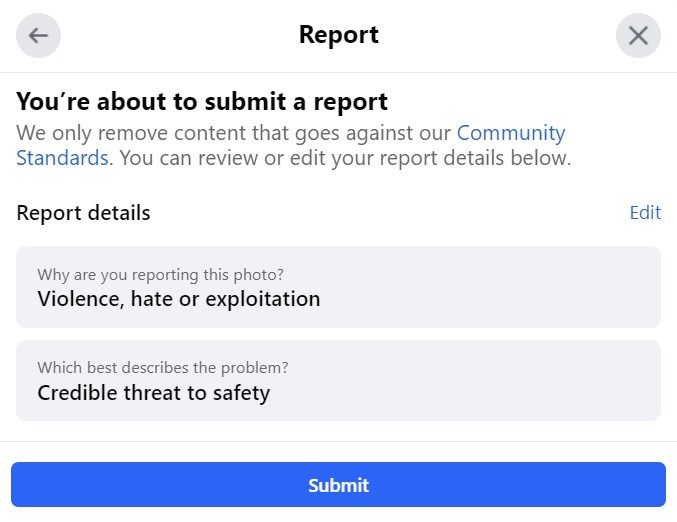The width and height of the screenshot is (677, 522).
Task: Click the word 'Community' in the blue link
Action: (x=511, y=133)
